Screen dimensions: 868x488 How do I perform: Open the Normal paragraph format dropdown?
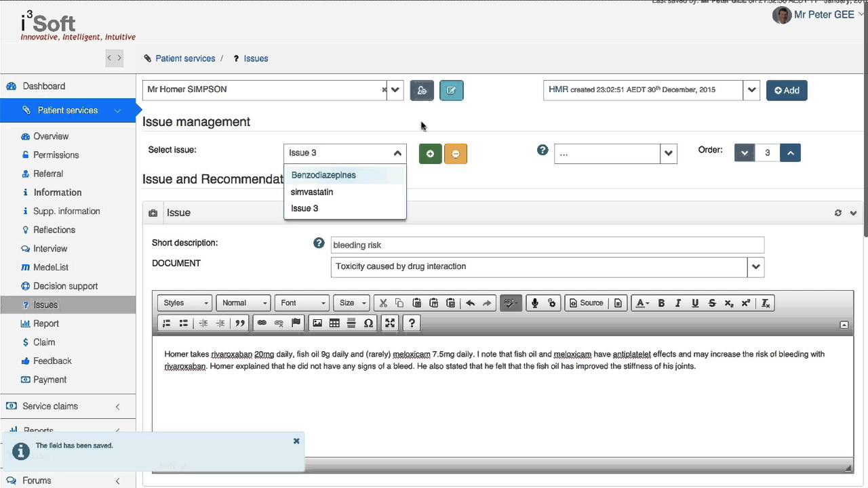(243, 303)
